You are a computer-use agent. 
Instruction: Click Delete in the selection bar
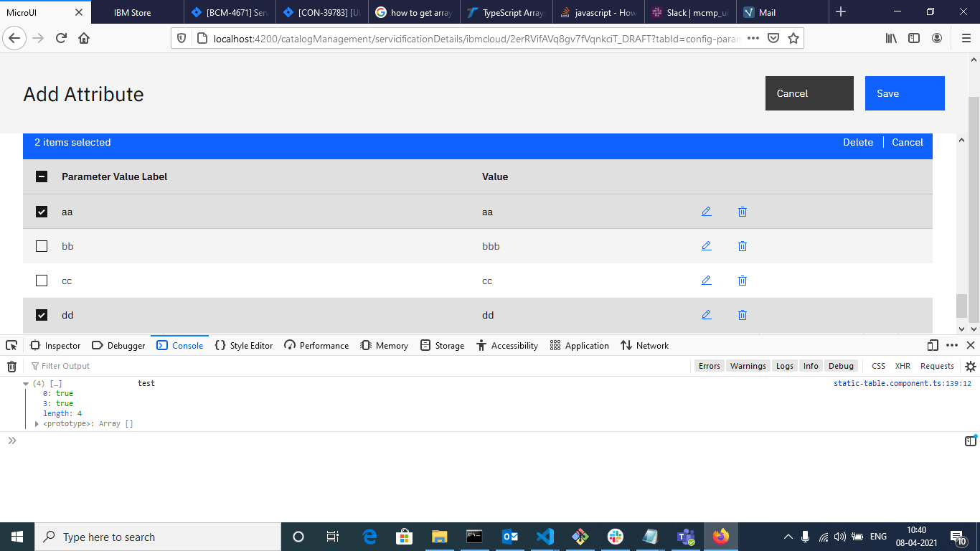858,142
